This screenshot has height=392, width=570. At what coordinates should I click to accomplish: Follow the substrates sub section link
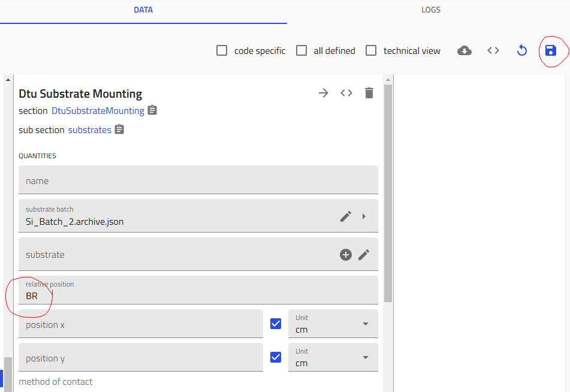pos(89,130)
